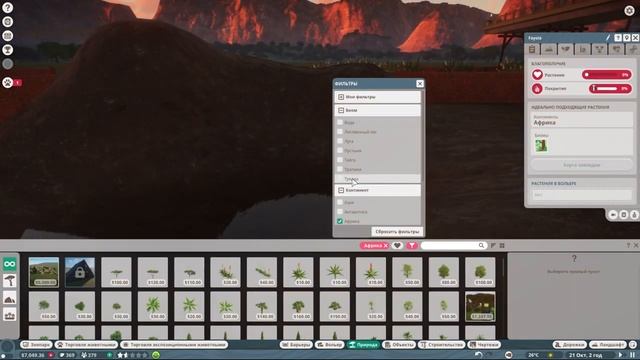The height and width of the screenshot is (360, 640).
Task: Collapse the Биом filter section
Action: (x=378, y=110)
